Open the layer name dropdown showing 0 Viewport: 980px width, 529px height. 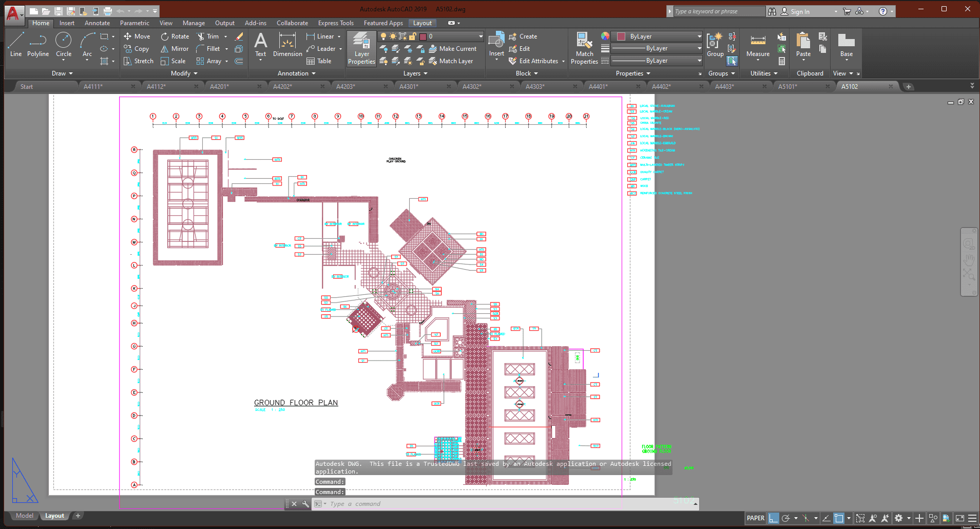click(481, 36)
